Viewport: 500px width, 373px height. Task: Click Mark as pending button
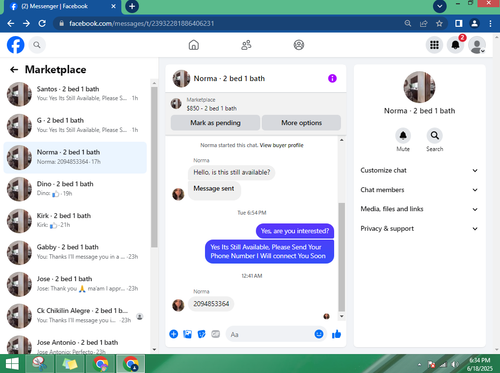coord(215,123)
